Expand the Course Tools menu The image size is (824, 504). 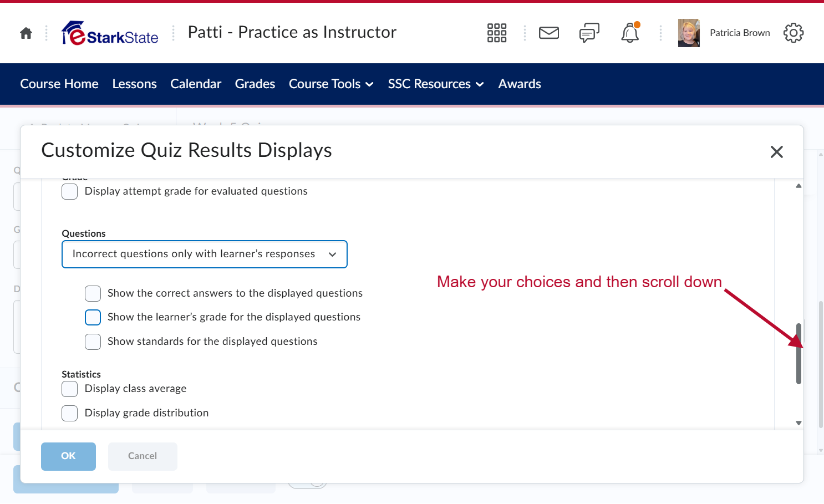coord(331,84)
